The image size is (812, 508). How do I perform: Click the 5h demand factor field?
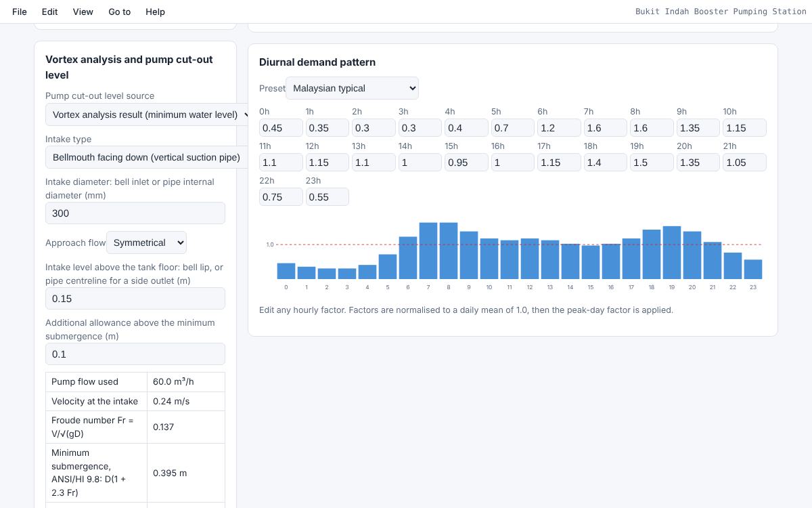(513, 127)
